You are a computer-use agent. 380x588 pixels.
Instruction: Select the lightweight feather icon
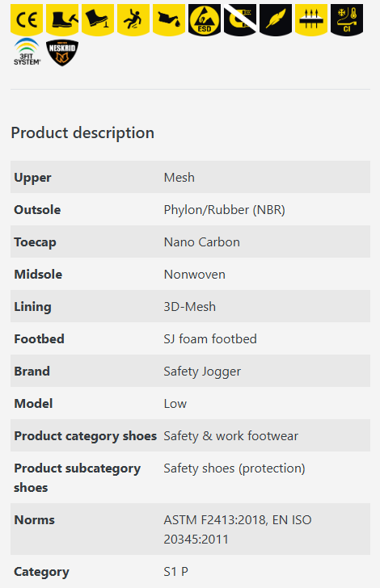pos(276,20)
